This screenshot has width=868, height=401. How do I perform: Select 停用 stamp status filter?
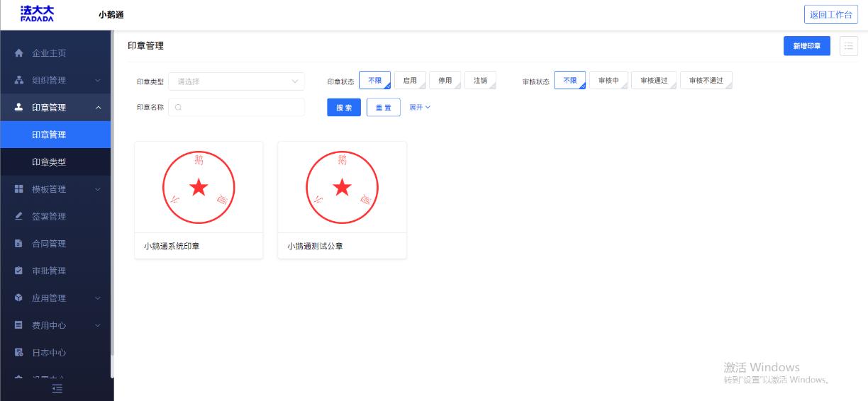(x=445, y=81)
